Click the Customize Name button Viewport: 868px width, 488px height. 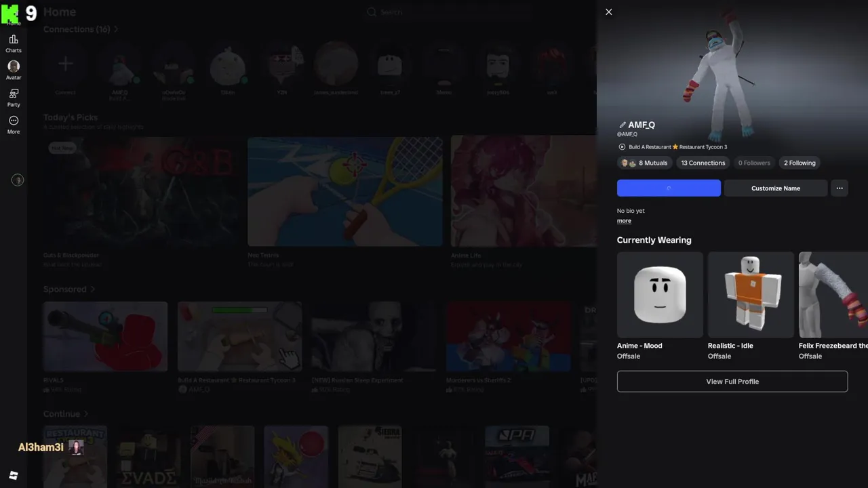(x=776, y=188)
